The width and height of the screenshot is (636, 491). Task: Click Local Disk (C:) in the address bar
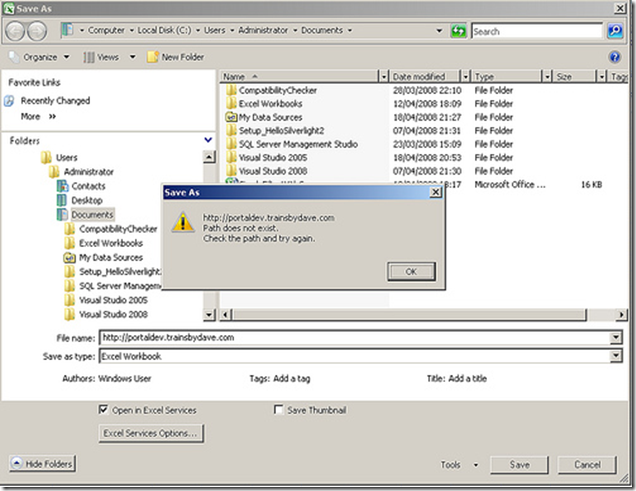(x=164, y=30)
